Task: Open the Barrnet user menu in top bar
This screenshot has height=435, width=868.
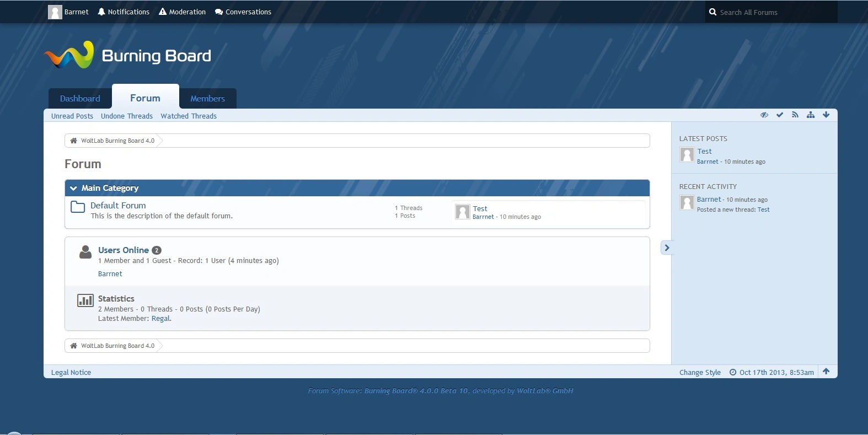Action: coord(68,12)
